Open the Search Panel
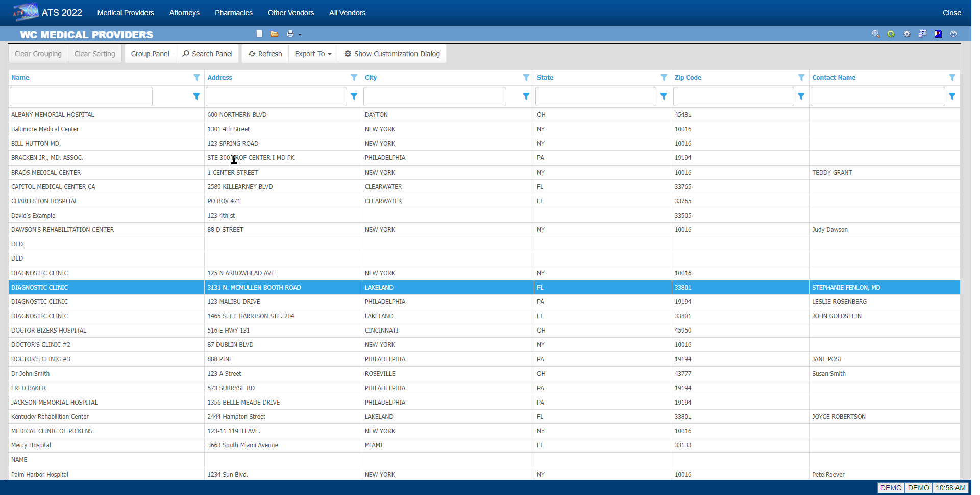 tap(207, 54)
